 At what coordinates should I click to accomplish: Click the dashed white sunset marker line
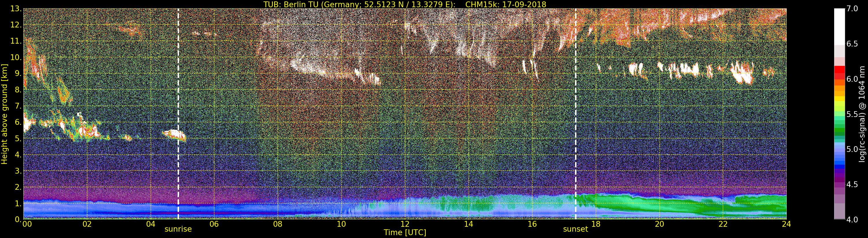click(x=576, y=114)
